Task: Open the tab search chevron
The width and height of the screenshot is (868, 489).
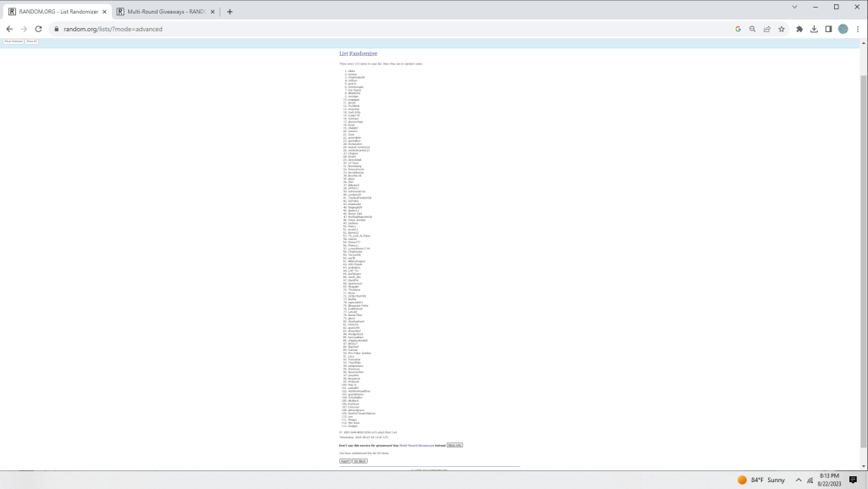Action: click(794, 7)
